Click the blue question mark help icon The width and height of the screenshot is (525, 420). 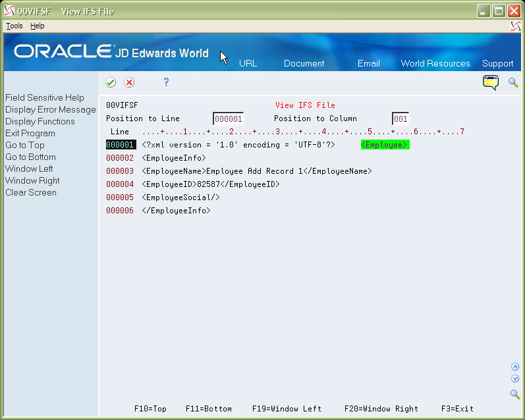[166, 82]
